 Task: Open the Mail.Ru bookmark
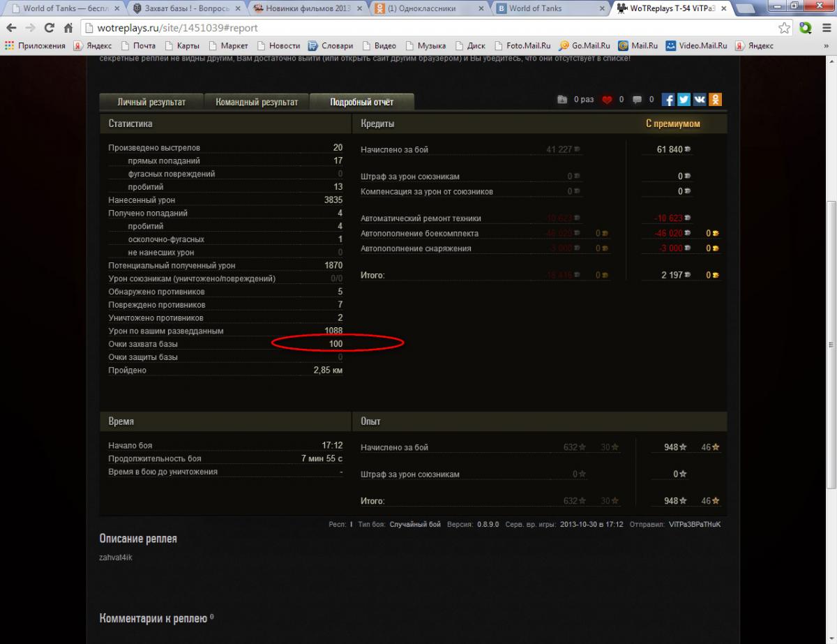click(x=638, y=45)
